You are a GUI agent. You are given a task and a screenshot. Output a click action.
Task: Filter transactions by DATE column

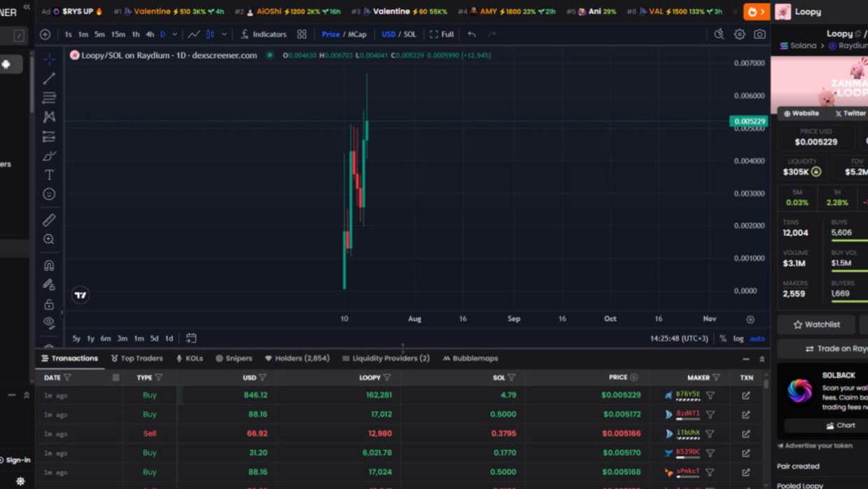coord(67,378)
